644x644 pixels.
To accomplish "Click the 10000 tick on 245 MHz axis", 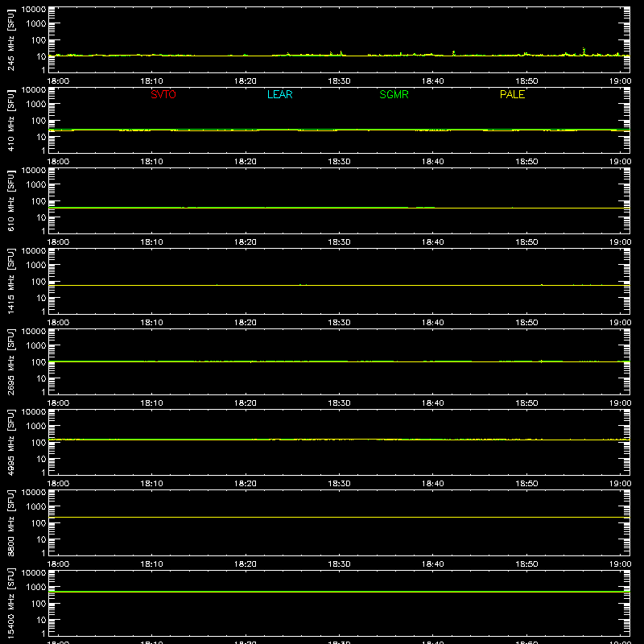I will click(34, 10).
